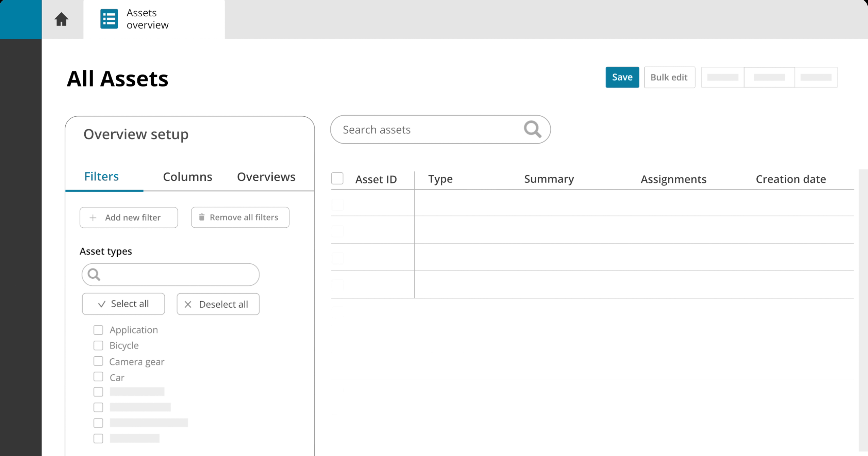
Task: Click the Bulk edit button
Action: point(669,77)
